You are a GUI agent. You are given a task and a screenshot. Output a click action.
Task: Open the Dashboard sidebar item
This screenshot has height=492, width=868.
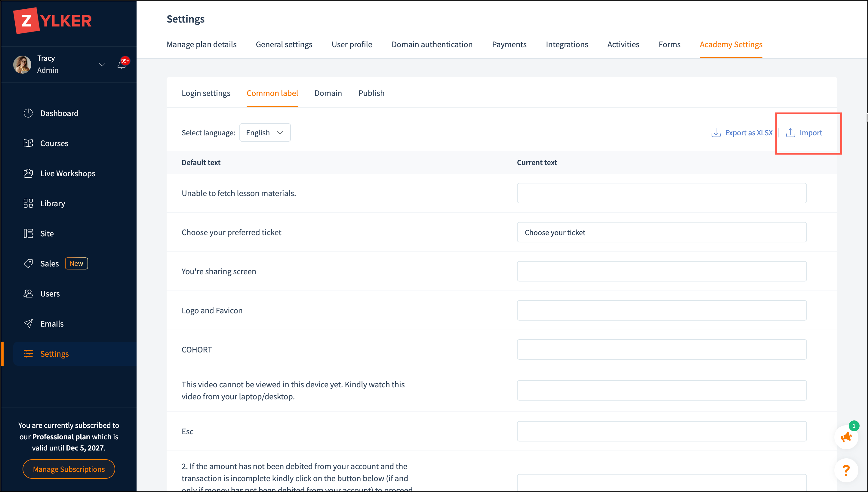59,113
